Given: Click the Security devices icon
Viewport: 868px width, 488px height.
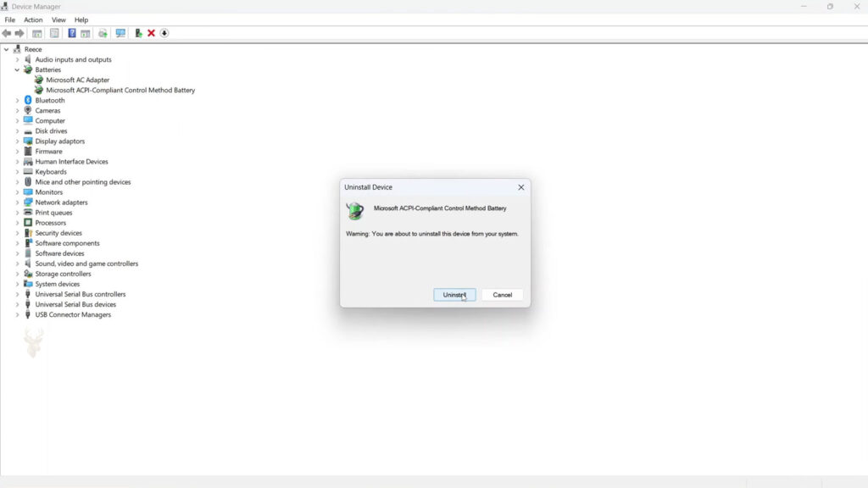Looking at the screenshot, I should tap(28, 233).
